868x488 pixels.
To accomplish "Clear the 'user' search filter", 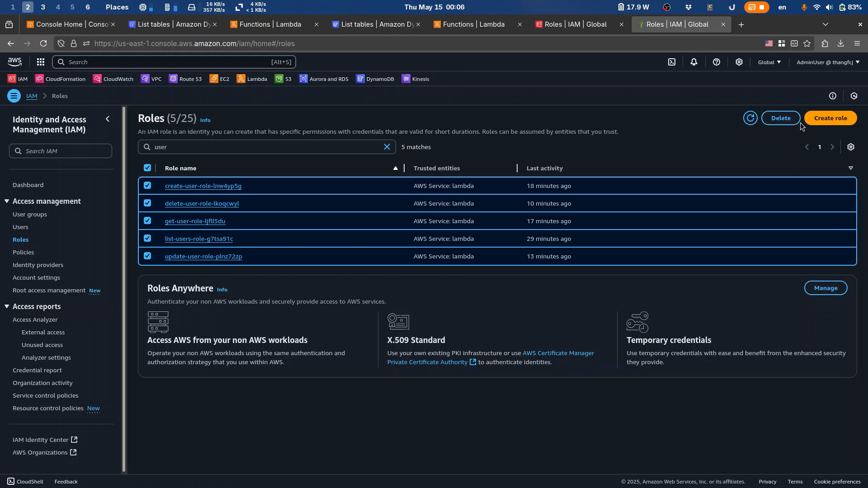I will tap(387, 147).
